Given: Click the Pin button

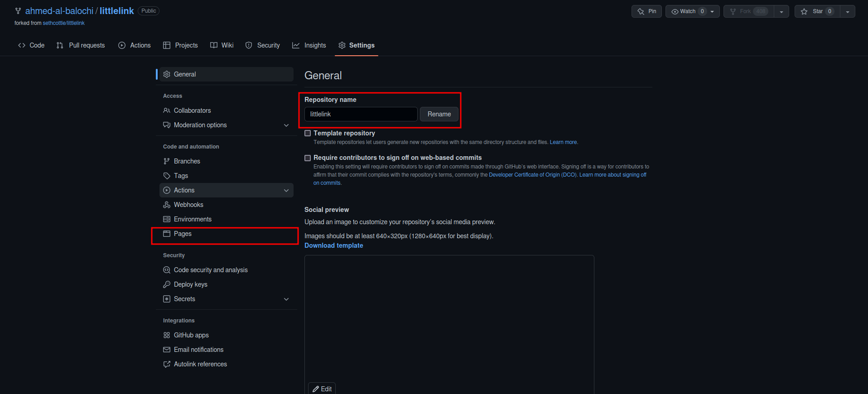Looking at the screenshot, I should (646, 11).
